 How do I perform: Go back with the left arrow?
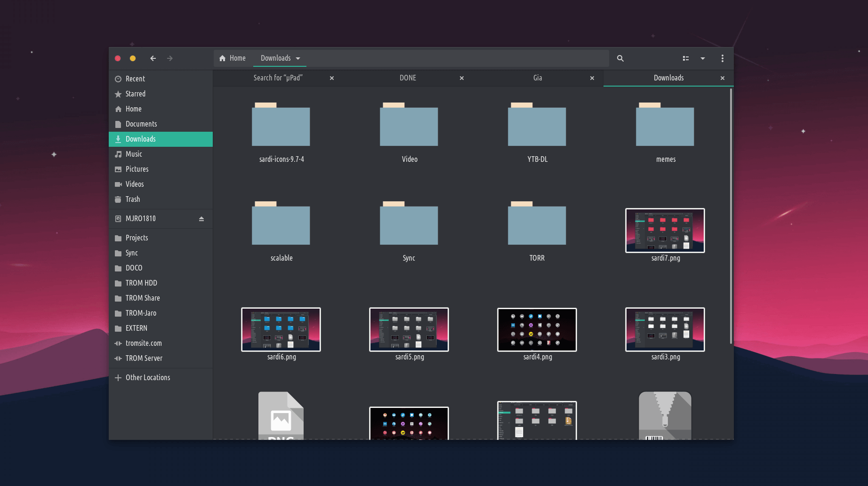[x=153, y=58]
